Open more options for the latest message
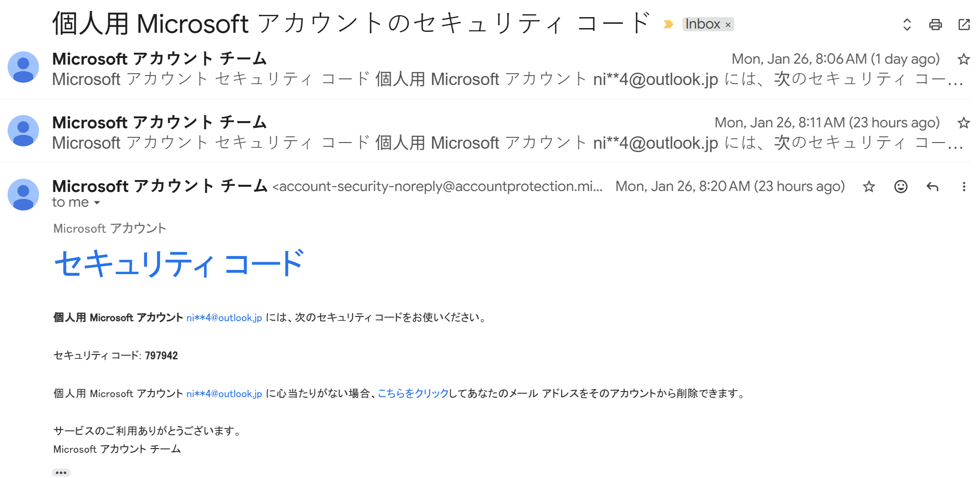The height and width of the screenshot is (478, 980). pos(964,187)
